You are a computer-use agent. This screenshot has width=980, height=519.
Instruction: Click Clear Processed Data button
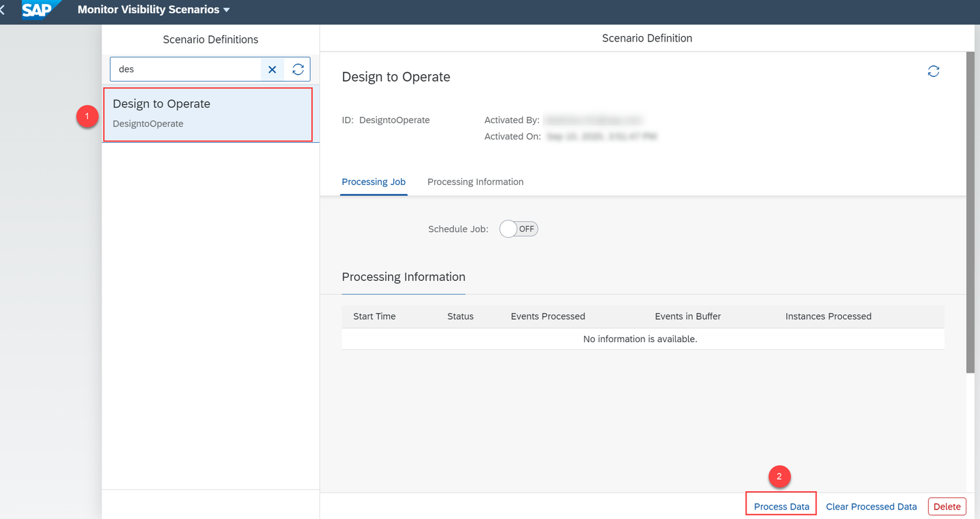tap(871, 506)
